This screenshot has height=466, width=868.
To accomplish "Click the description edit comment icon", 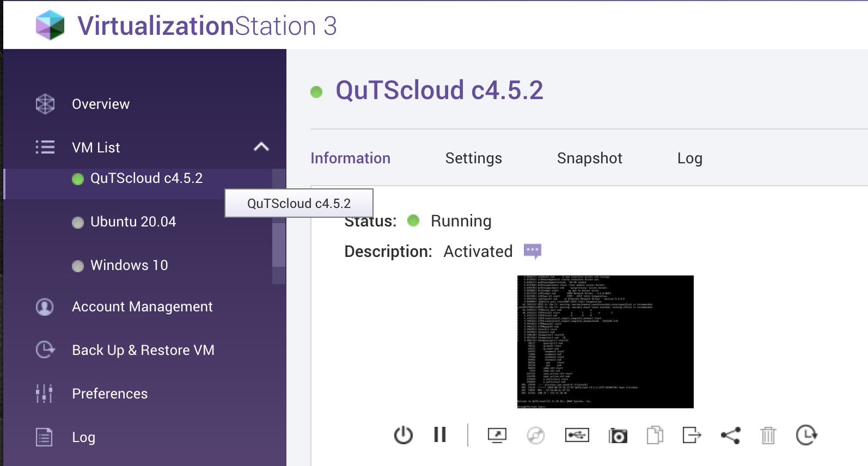I will (x=533, y=251).
